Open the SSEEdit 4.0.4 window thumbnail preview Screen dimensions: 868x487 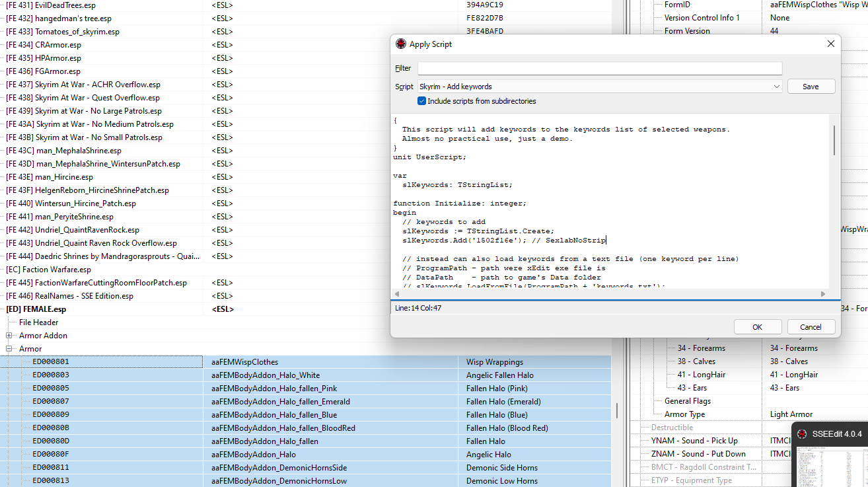tap(830, 468)
